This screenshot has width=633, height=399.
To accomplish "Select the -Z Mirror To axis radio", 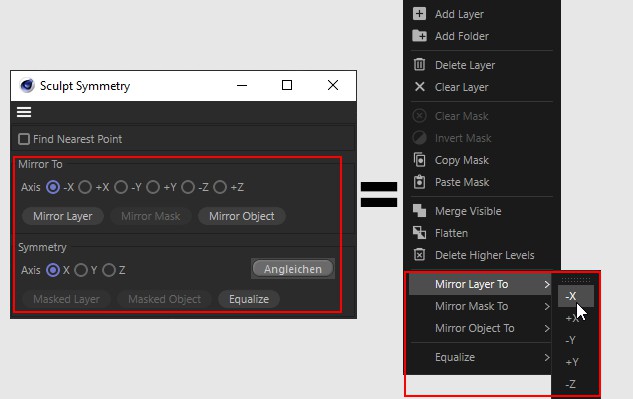I will coord(188,187).
